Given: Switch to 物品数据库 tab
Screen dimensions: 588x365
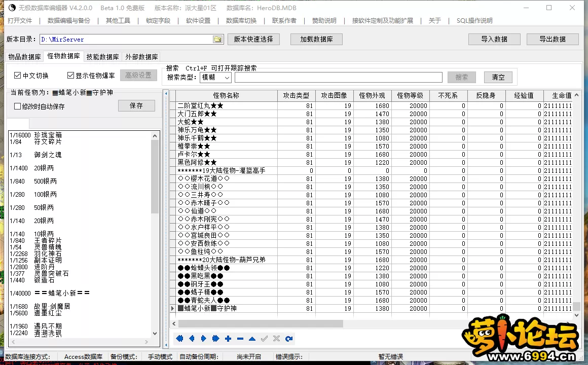Looking at the screenshot, I should pos(24,57).
